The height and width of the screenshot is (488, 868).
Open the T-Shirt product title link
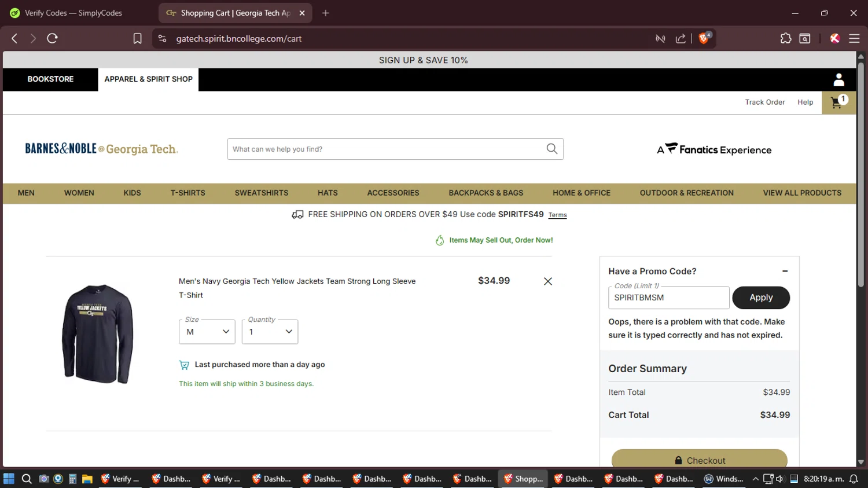pyautogui.click(x=297, y=288)
